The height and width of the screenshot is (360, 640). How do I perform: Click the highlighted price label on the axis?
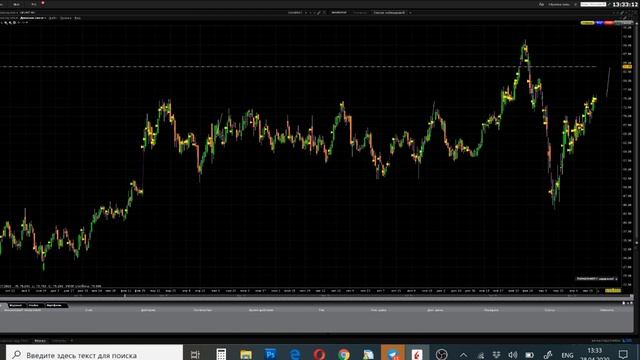[x=627, y=66]
